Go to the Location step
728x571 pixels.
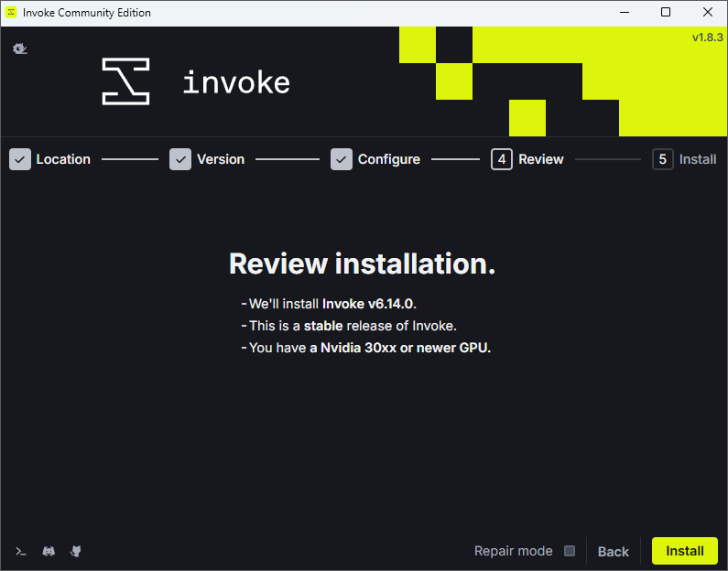(49, 159)
